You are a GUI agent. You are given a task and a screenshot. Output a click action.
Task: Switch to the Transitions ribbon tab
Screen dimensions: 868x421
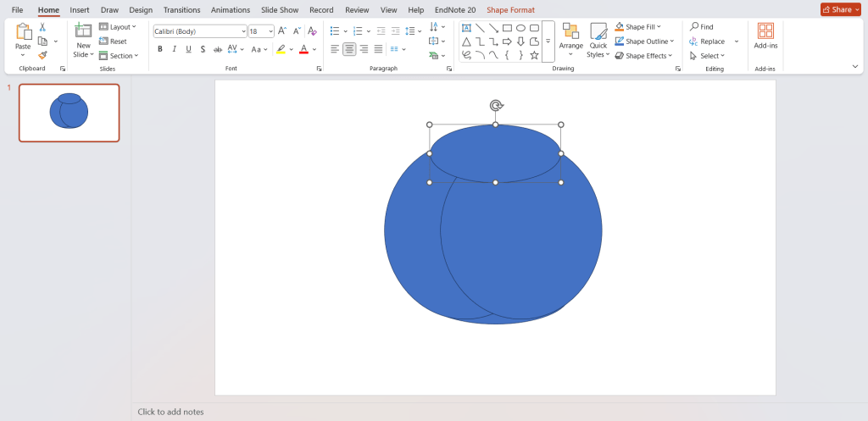[181, 10]
